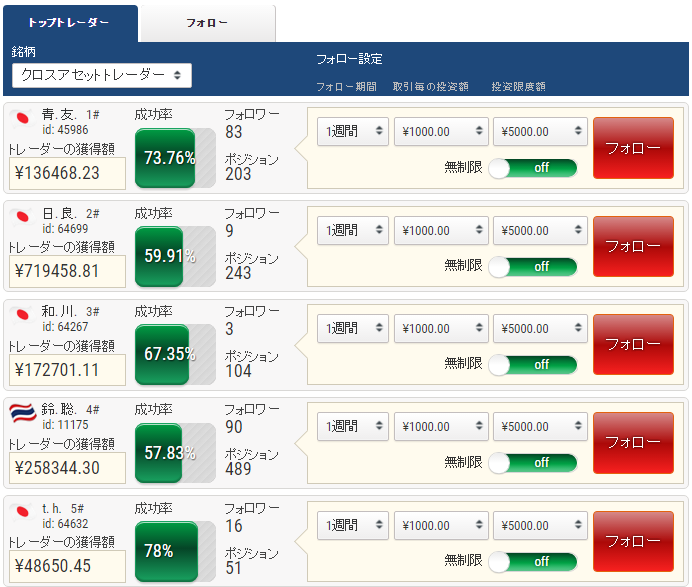Open per-trade amount dropdown for trader 2#

[x=441, y=230]
